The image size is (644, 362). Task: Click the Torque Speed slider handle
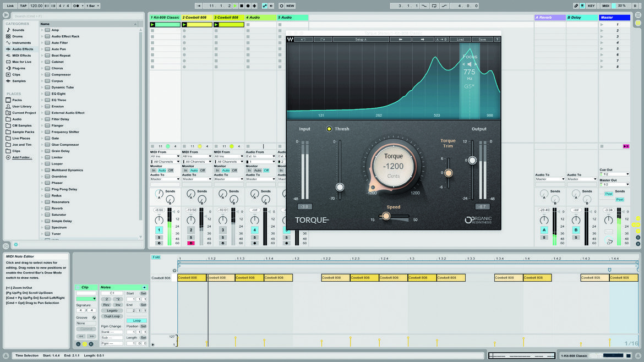(386, 216)
